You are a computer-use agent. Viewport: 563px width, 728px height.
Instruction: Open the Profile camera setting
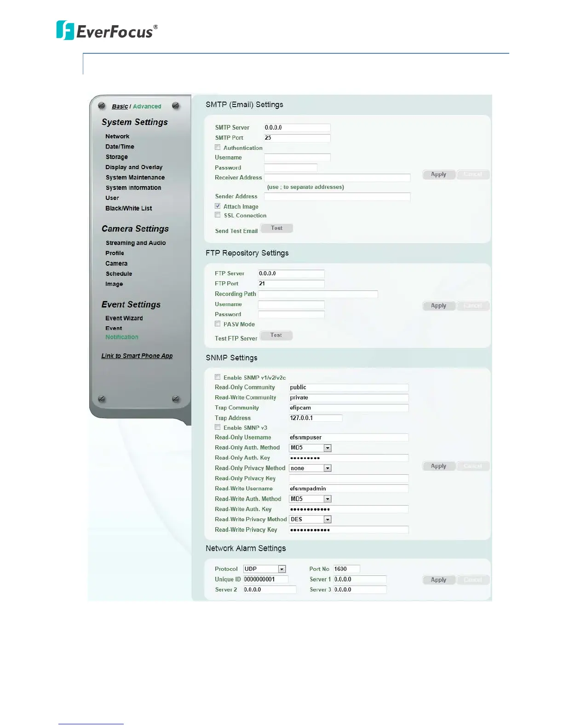click(115, 253)
